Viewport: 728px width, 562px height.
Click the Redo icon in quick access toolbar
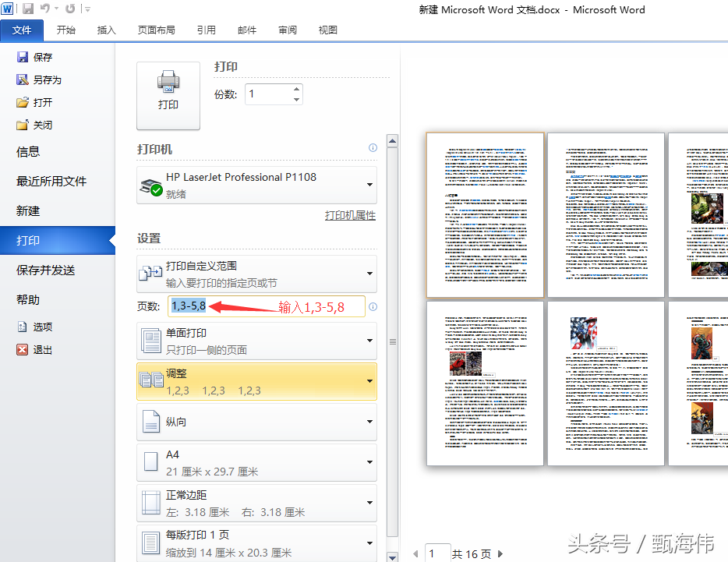tap(70, 9)
